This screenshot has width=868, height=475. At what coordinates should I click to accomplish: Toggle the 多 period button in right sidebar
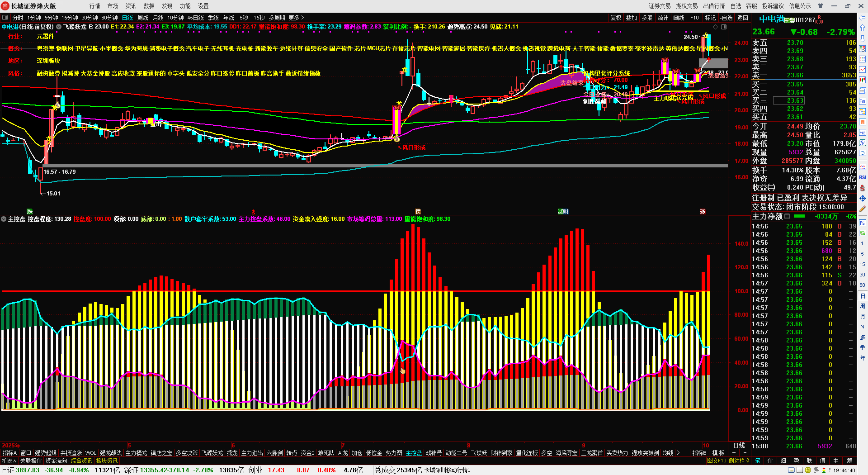[863, 337]
